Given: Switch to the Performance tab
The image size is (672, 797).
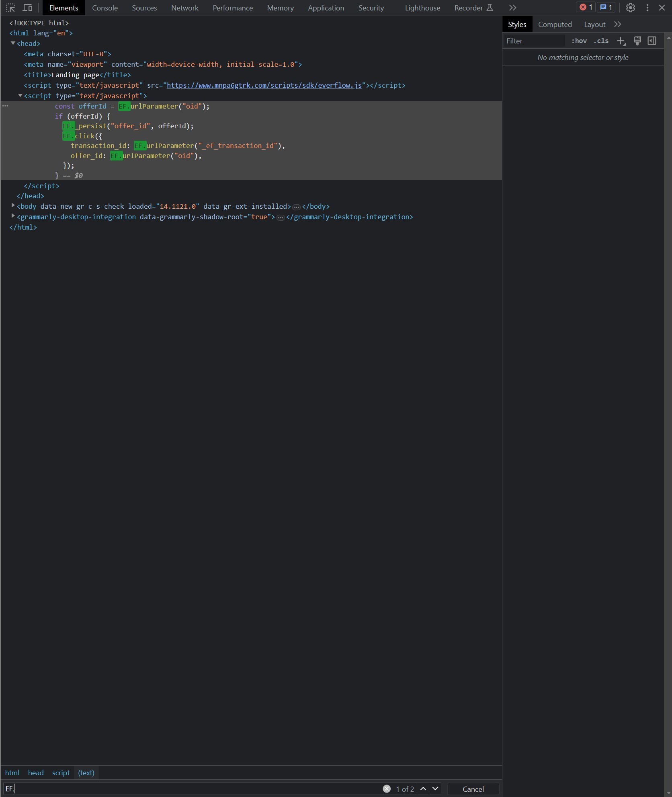Looking at the screenshot, I should point(233,8).
